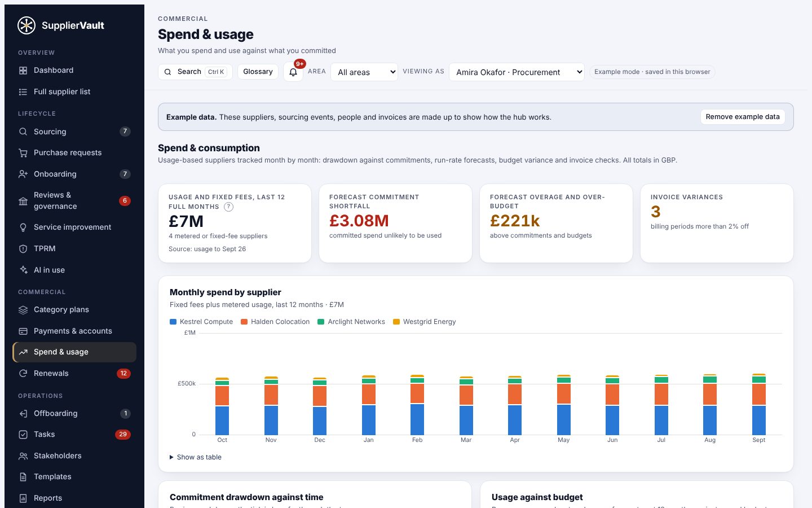The width and height of the screenshot is (812, 508).
Task: Click the Purchase requests cart icon
Action: [23, 153]
